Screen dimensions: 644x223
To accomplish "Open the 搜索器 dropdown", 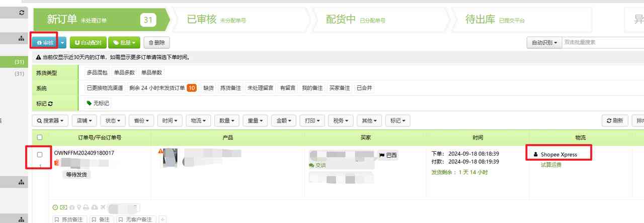I will pyautogui.click(x=50, y=121).
